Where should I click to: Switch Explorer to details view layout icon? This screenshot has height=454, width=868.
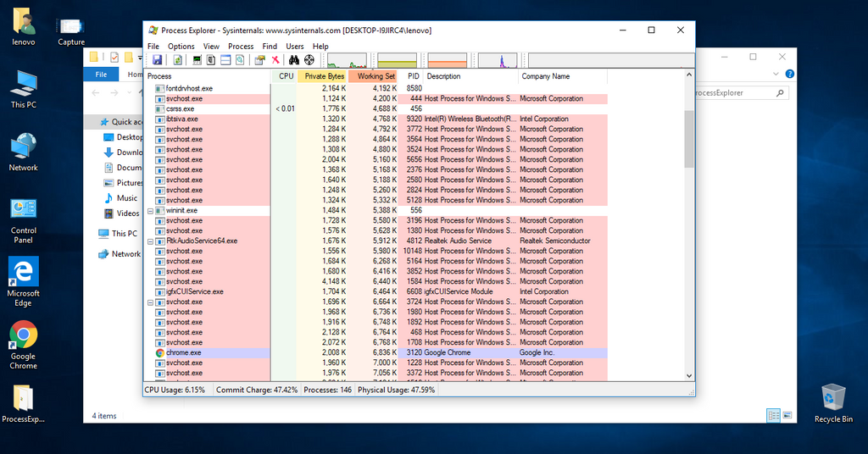773,415
